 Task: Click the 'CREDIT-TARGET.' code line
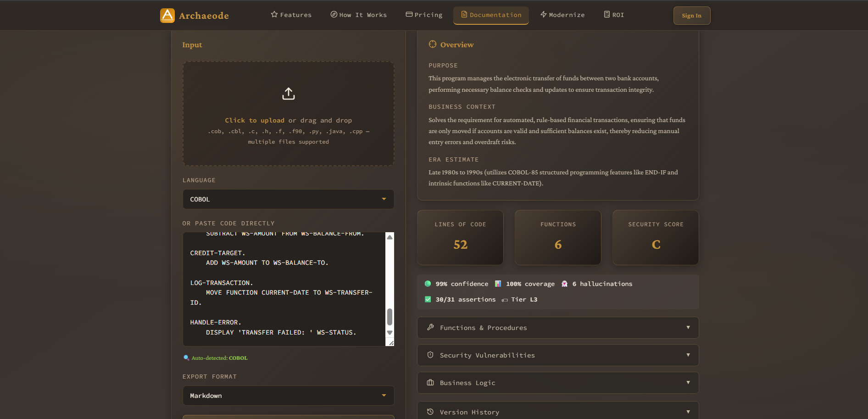click(217, 253)
